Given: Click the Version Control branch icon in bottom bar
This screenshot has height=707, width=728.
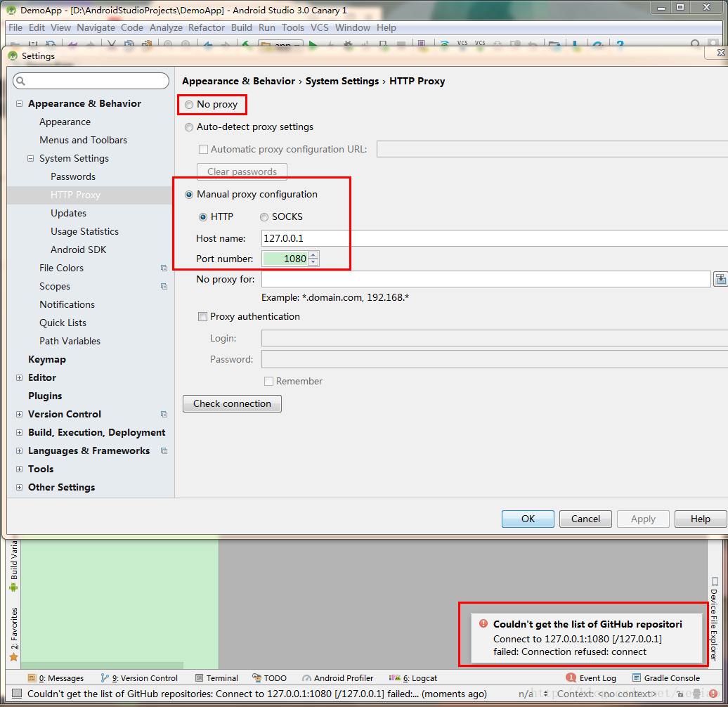Looking at the screenshot, I should [x=105, y=678].
